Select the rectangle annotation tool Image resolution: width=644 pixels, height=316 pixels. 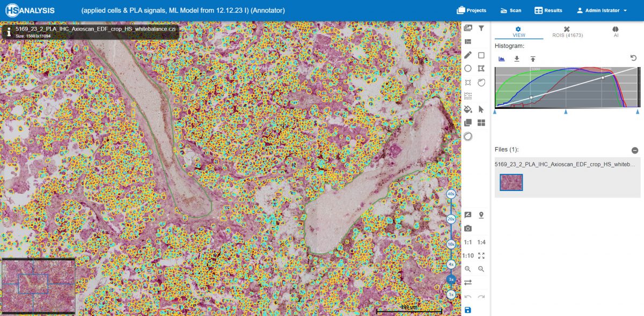tap(481, 55)
